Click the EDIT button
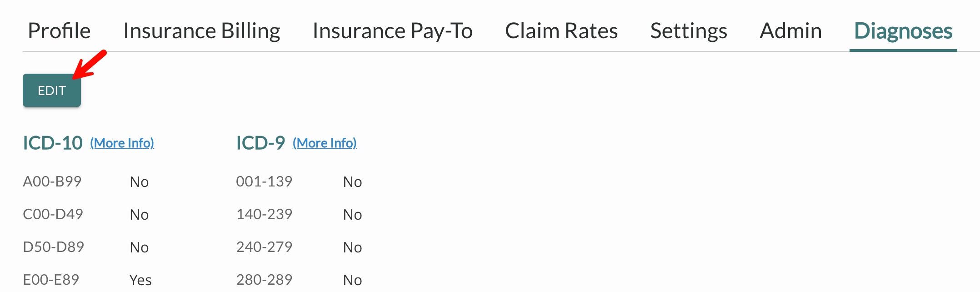 point(52,91)
